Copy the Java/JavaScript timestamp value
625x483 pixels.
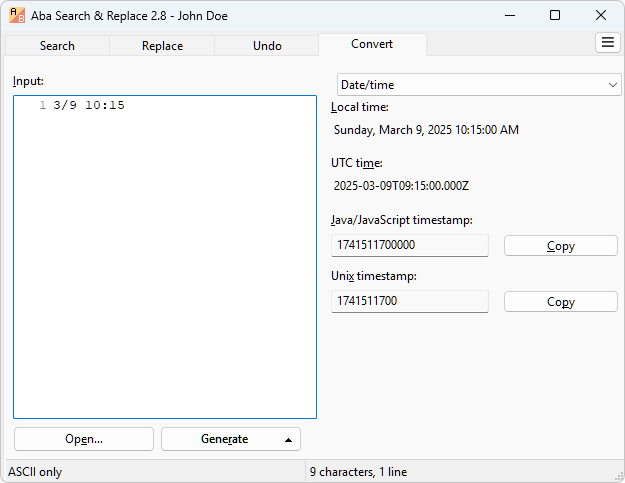coord(560,245)
